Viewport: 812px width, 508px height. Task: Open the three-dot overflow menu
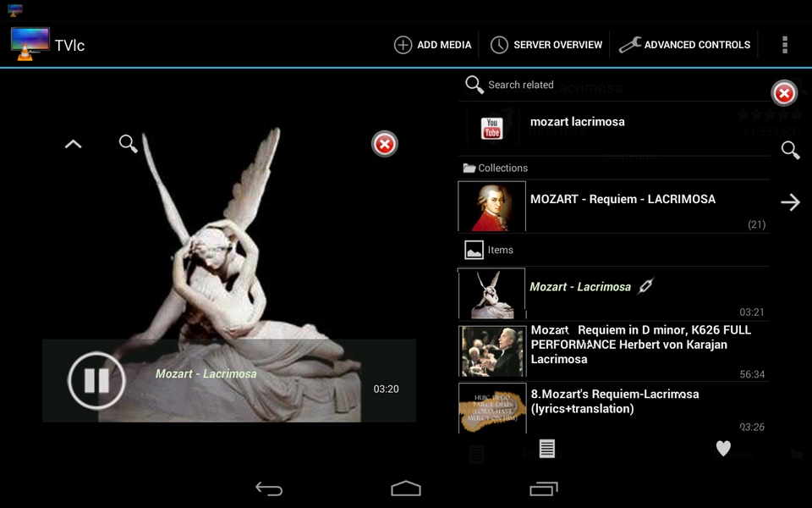pos(785,45)
